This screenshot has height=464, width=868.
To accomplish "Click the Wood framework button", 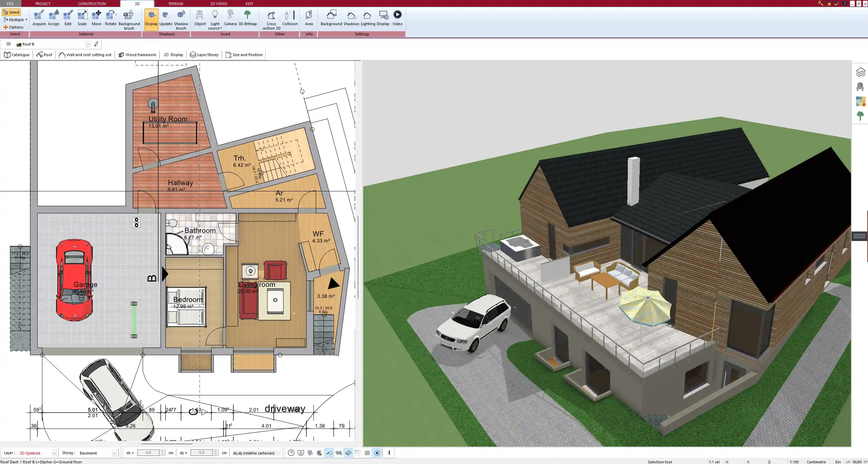I will point(138,55).
